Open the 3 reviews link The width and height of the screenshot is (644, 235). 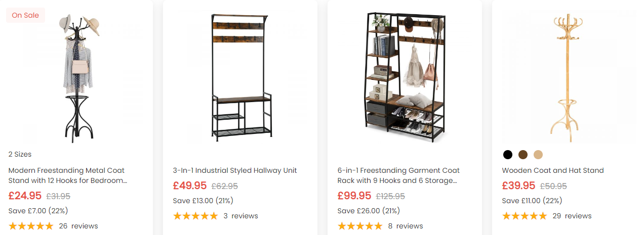241,216
